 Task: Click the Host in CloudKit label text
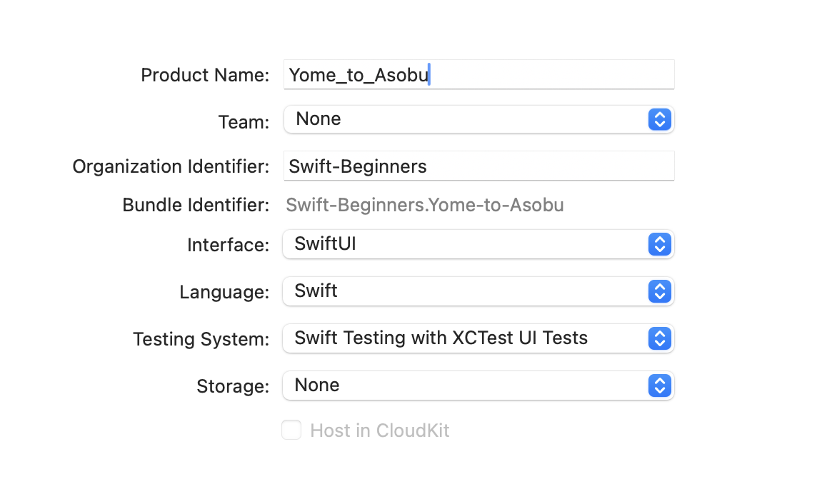[x=379, y=431]
